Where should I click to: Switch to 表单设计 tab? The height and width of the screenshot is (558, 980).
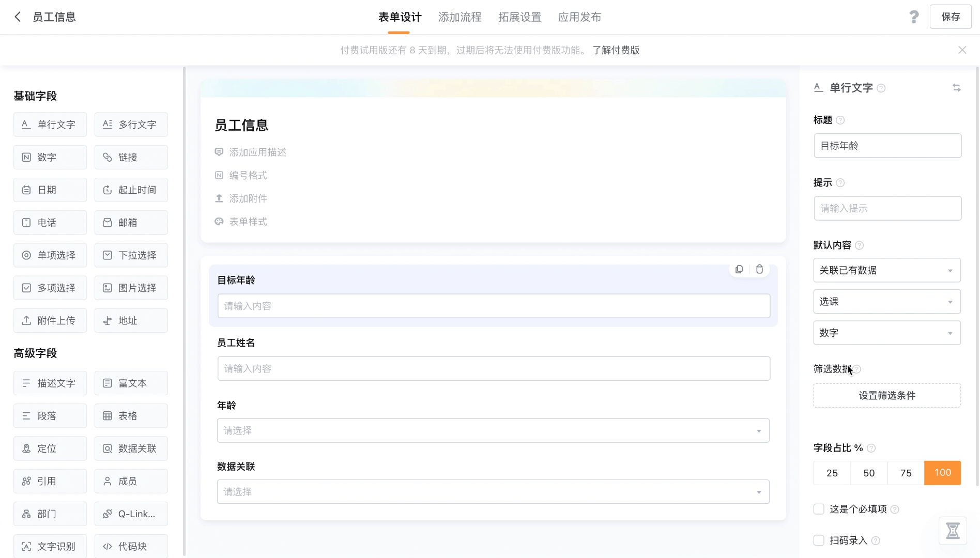(400, 17)
